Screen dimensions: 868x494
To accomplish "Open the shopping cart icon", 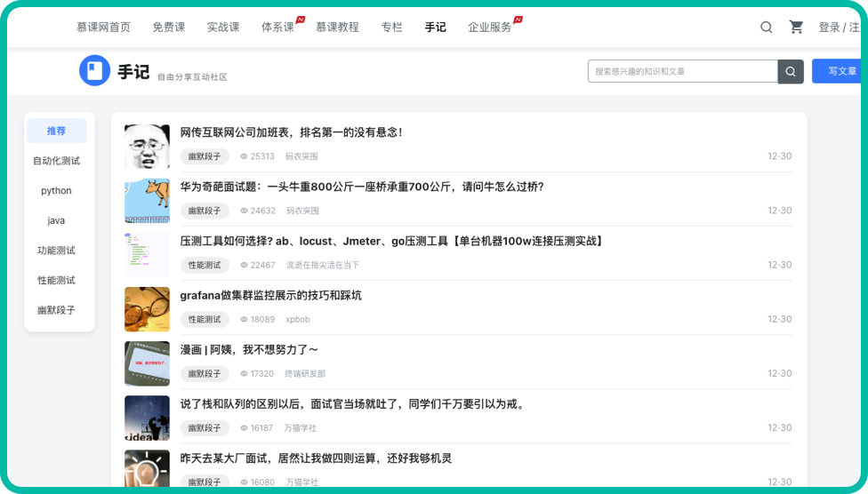I will tap(796, 28).
